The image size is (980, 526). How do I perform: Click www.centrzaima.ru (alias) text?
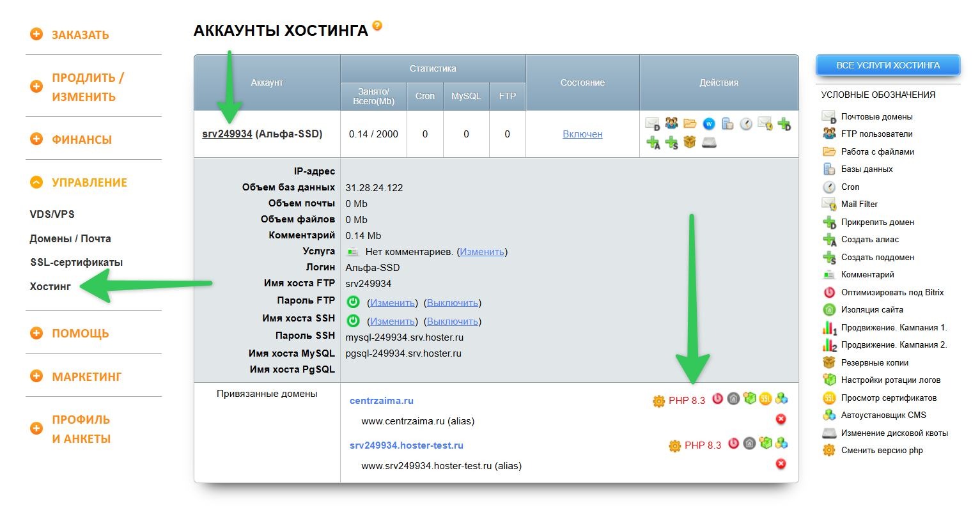click(x=418, y=421)
